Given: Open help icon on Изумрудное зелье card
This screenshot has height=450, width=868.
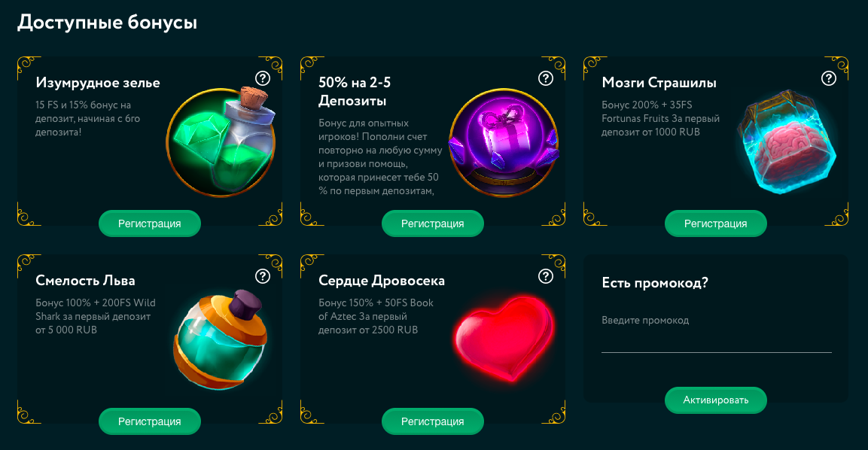Looking at the screenshot, I should [263, 78].
